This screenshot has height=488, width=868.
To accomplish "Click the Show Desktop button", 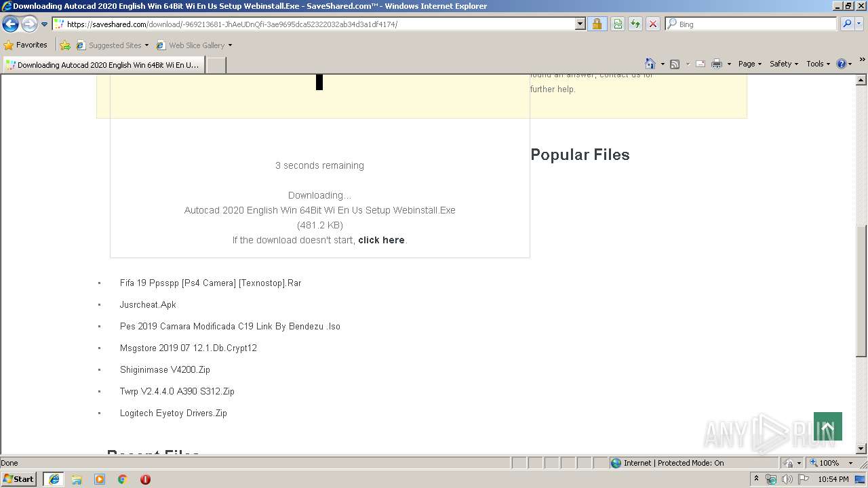I will pos(861,479).
